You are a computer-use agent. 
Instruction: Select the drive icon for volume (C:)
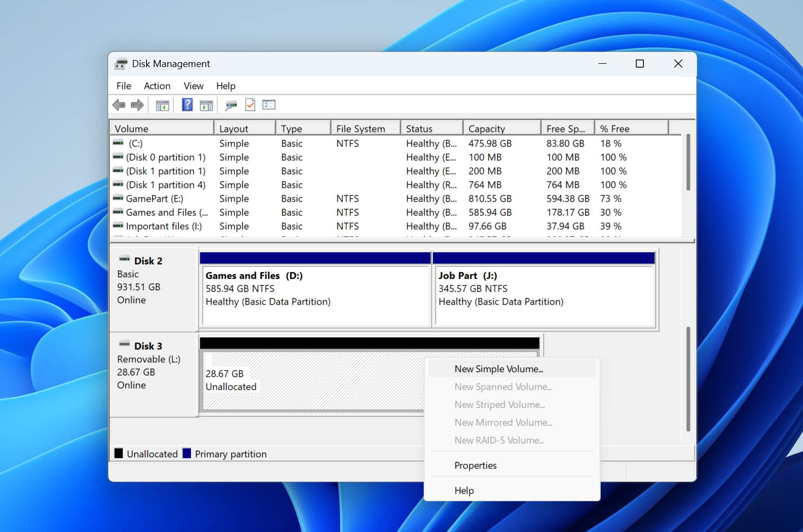point(118,143)
